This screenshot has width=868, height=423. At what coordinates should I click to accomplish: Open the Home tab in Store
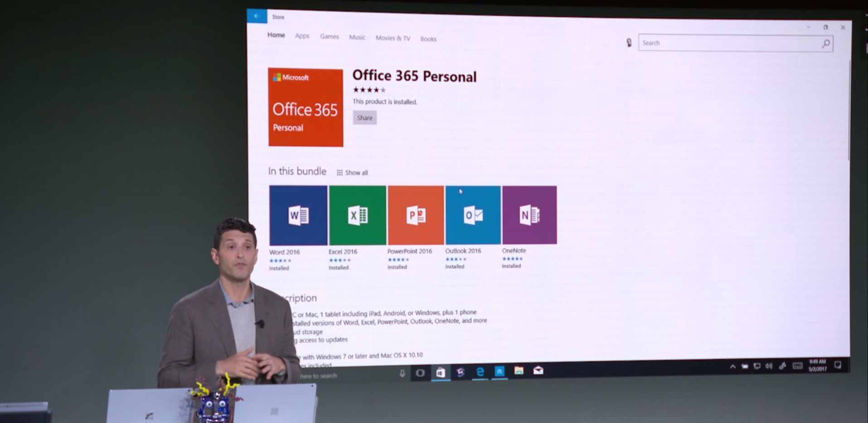[276, 35]
